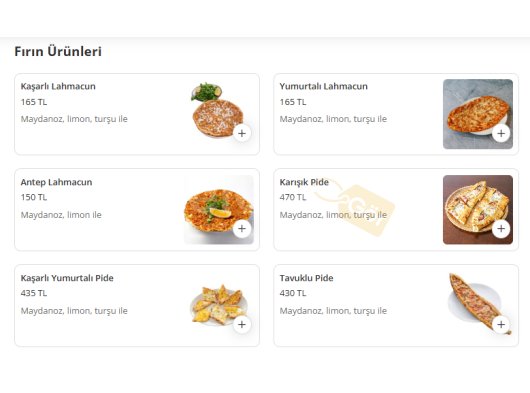
Task: Choose the Kaşarlı Yumurtalı Pide title
Action: [67, 278]
